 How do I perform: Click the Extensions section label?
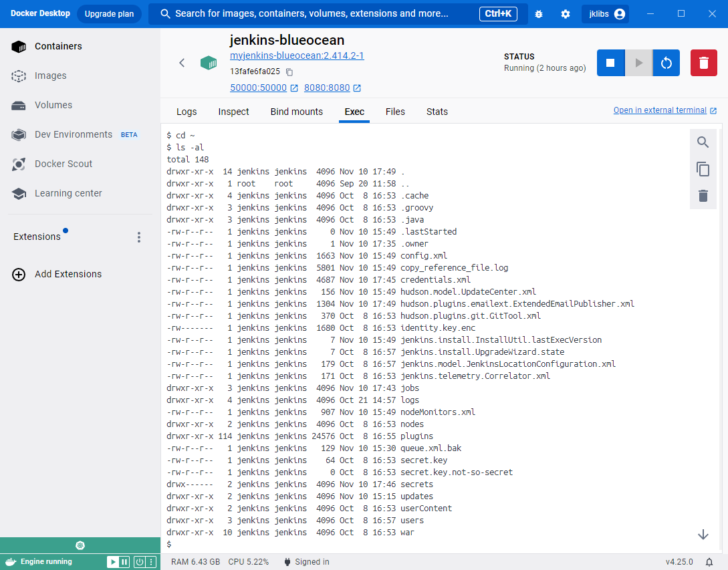(x=37, y=237)
